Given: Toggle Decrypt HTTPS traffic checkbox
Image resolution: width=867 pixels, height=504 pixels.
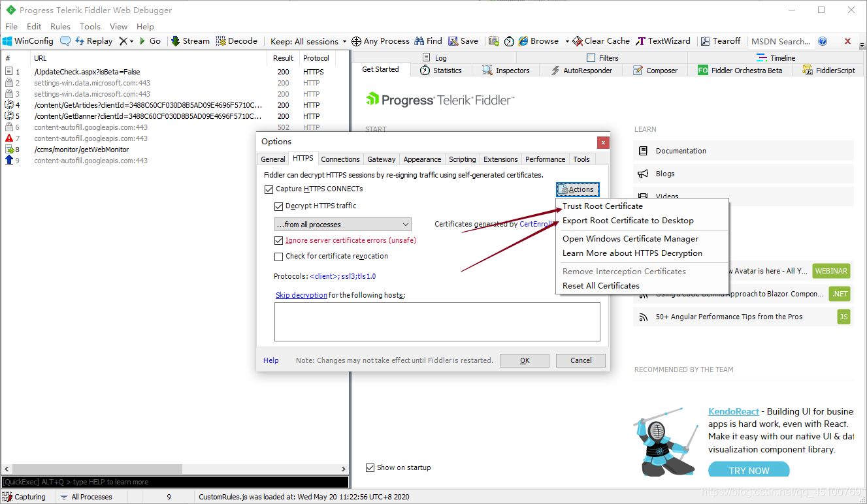Looking at the screenshot, I should [279, 206].
